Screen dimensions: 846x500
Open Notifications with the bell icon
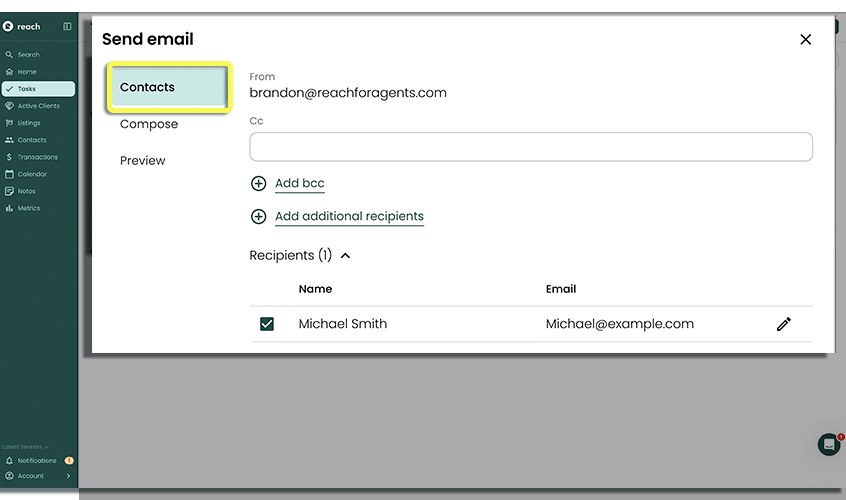click(9, 461)
